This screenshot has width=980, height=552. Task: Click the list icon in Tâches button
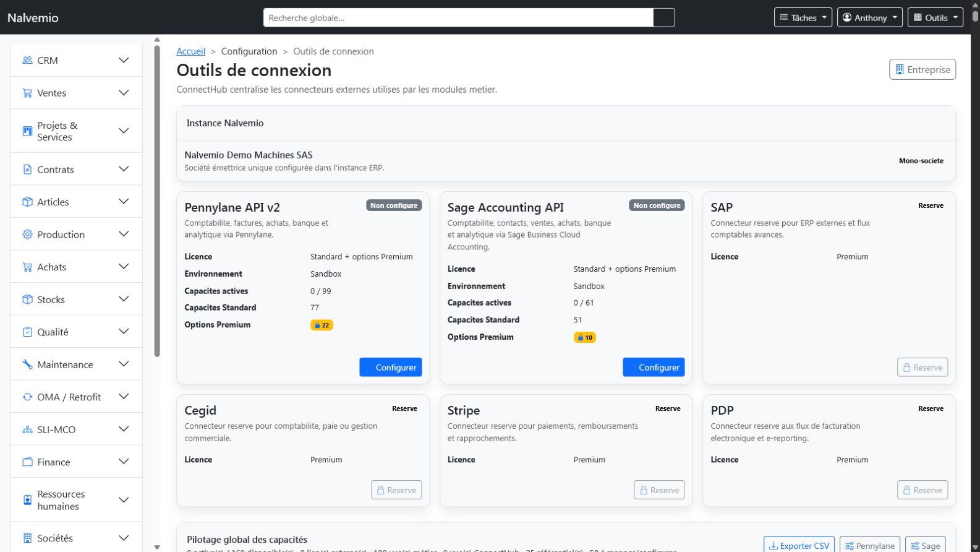pyautogui.click(x=783, y=17)
